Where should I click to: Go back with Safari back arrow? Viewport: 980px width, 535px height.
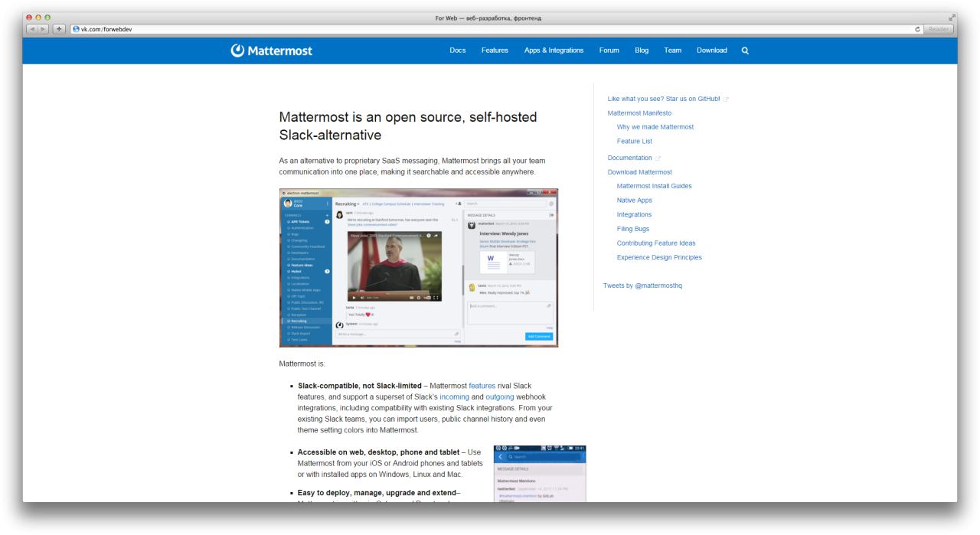33,29
